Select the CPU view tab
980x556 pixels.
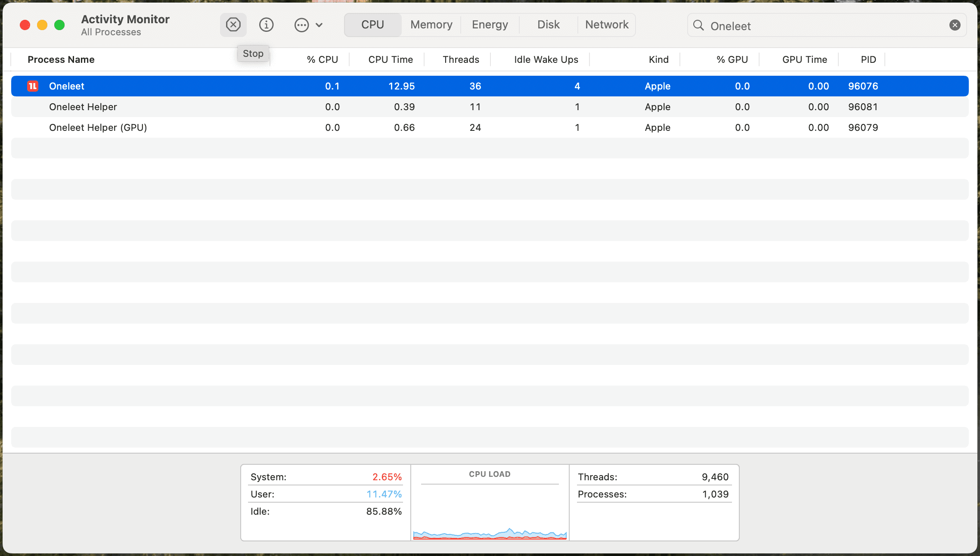[372, 25]
